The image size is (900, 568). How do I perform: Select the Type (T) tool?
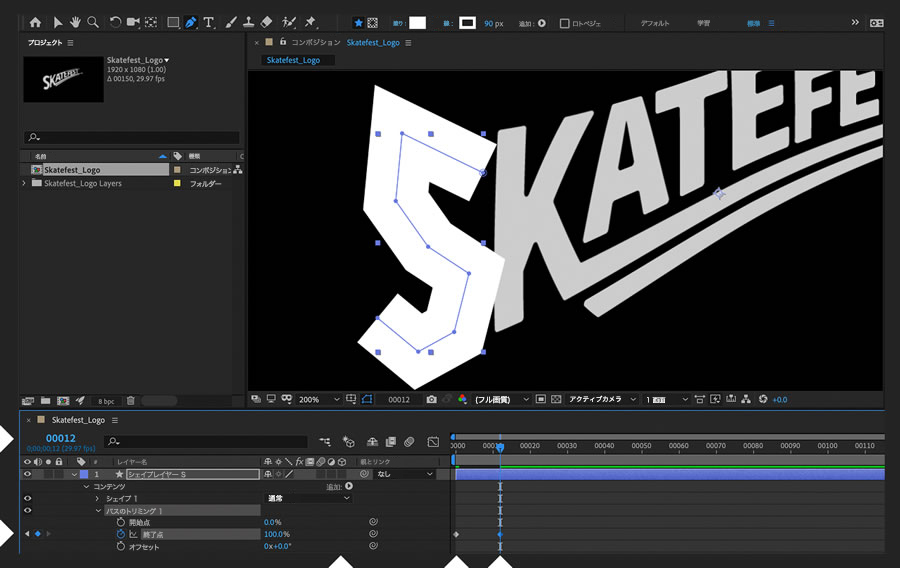209,22
